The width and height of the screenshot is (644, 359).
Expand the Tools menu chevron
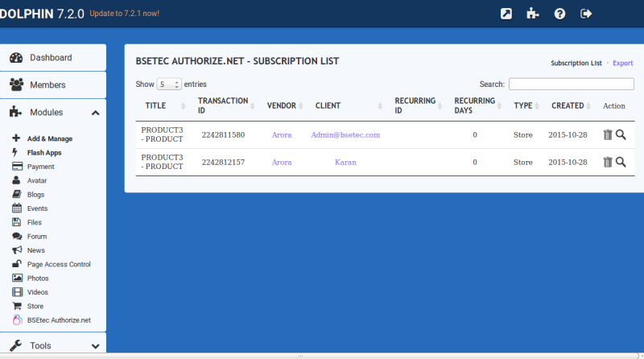[95, 346]
